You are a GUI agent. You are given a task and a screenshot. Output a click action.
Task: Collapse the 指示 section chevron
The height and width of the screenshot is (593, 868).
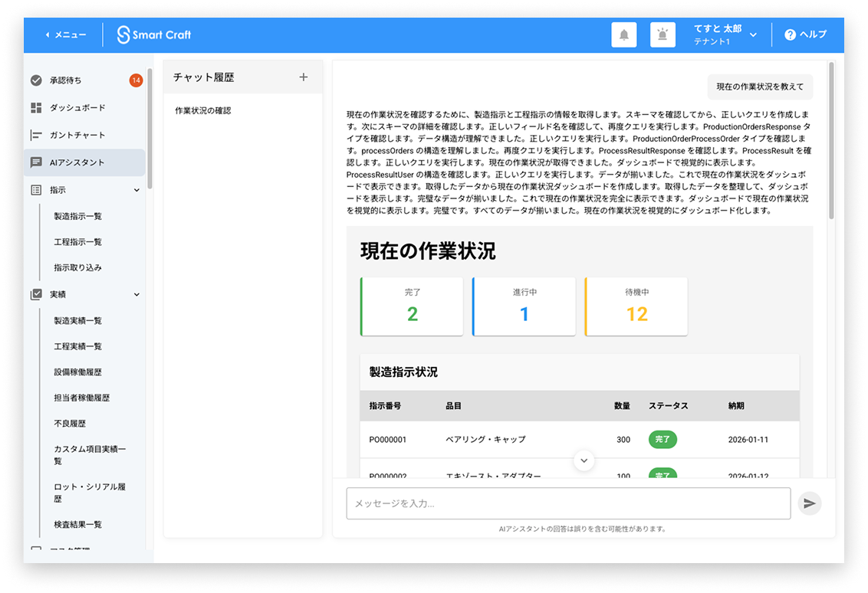[x=136, y=189]
